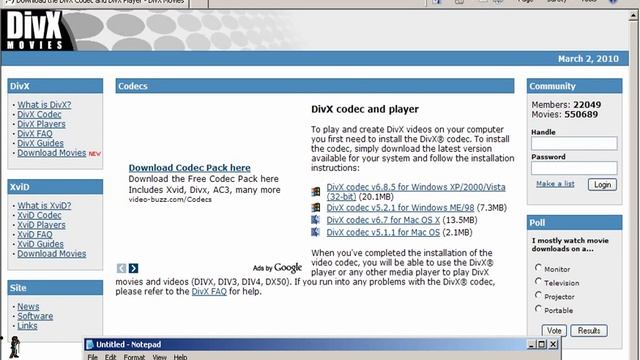Click Windows icon beside DivX codec v5.2.1
The width and height of the screenshot is (640, 360).
316,208
